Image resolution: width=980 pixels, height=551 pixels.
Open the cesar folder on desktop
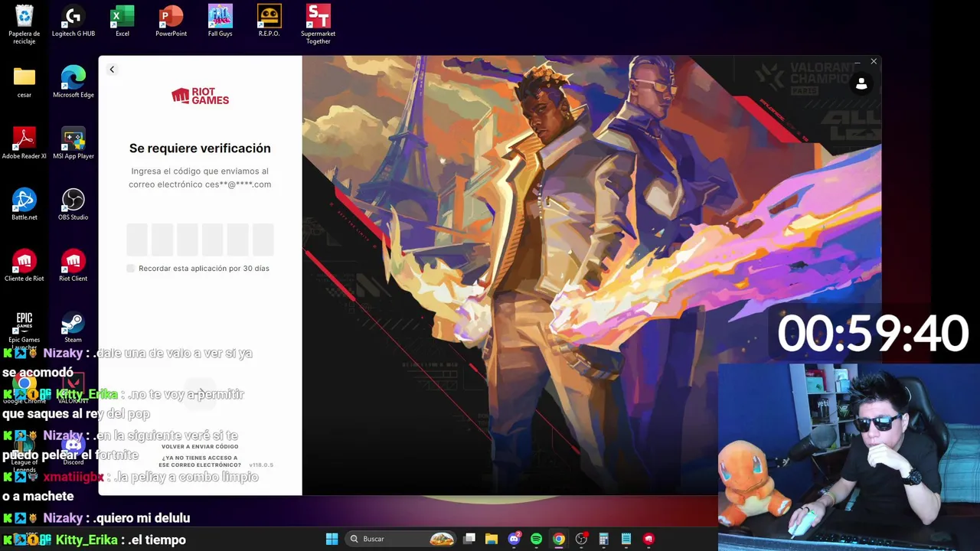tap(24, 83)
